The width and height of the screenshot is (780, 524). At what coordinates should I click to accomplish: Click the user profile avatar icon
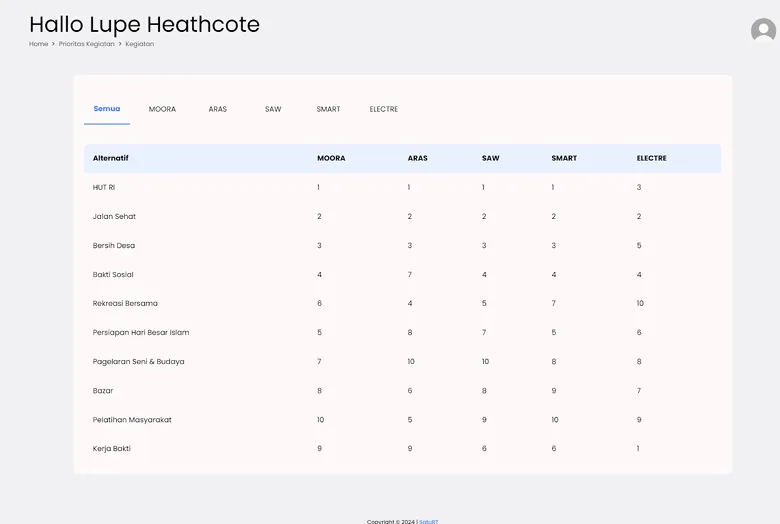(763, 31)
